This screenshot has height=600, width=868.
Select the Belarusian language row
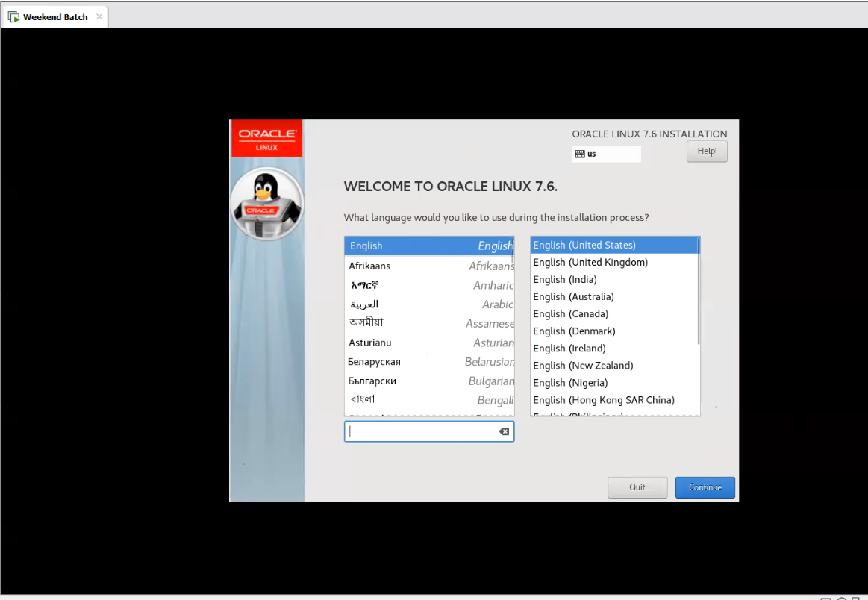pyautogui.click(x=429, y=361)
